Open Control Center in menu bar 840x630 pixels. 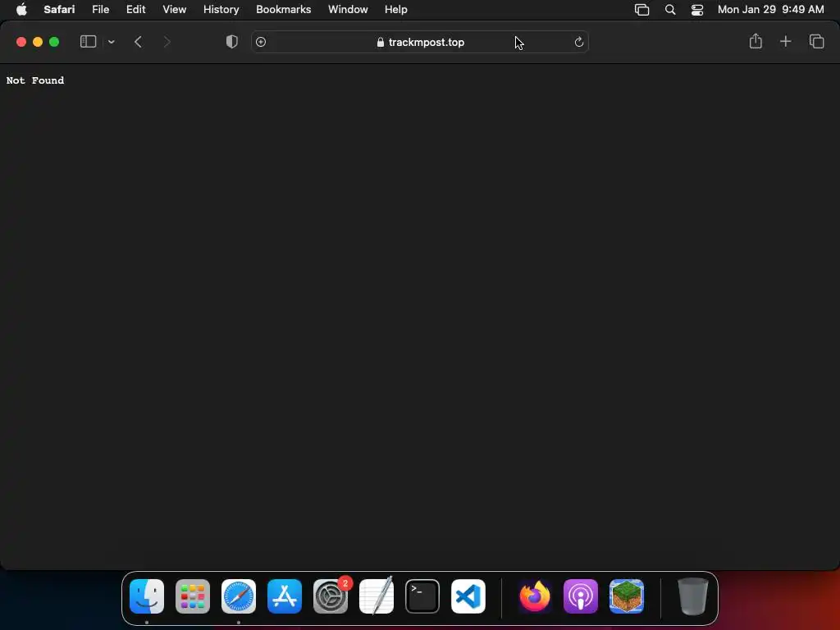(x=697, y=10)
